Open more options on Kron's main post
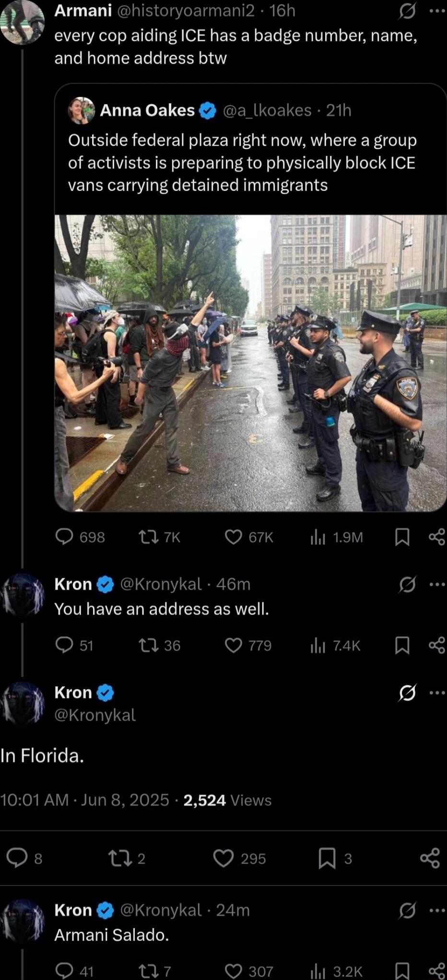The height and width of the screenshot is (980, 447). pos(437,693)
